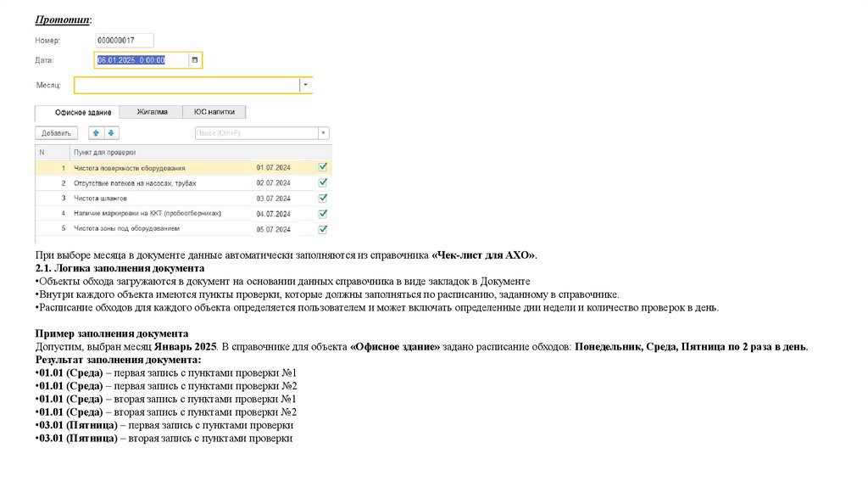Click the Прототип heading text
868x487 pixels.
pyautogui.click(x=63, y=20)
